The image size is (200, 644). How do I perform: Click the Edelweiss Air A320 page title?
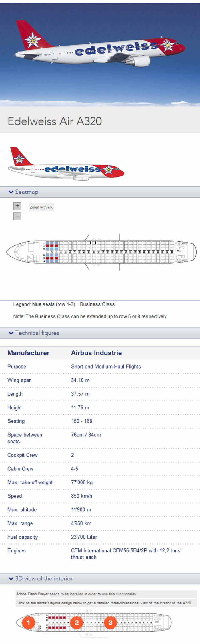click(x=54, y=121)
